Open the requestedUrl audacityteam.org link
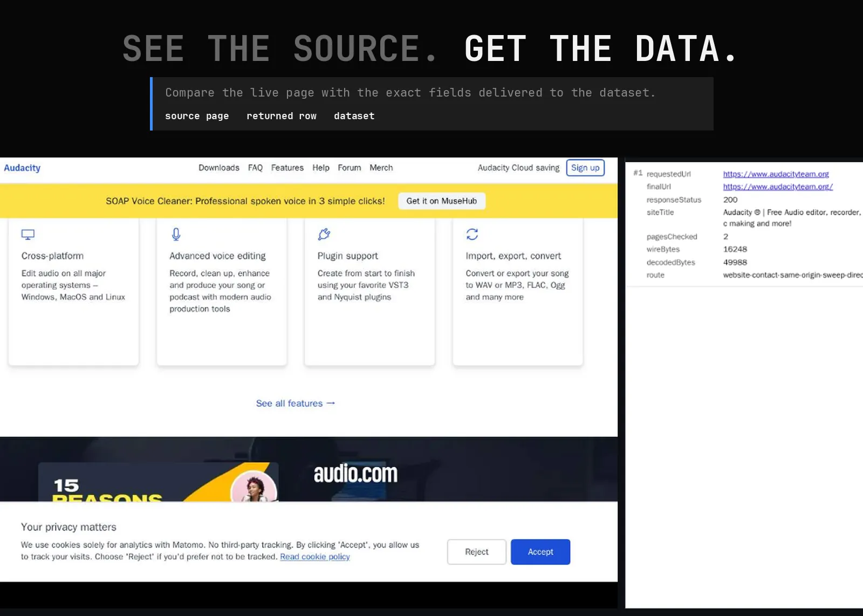This screenshot has width=863, height=616. [776, 174]
